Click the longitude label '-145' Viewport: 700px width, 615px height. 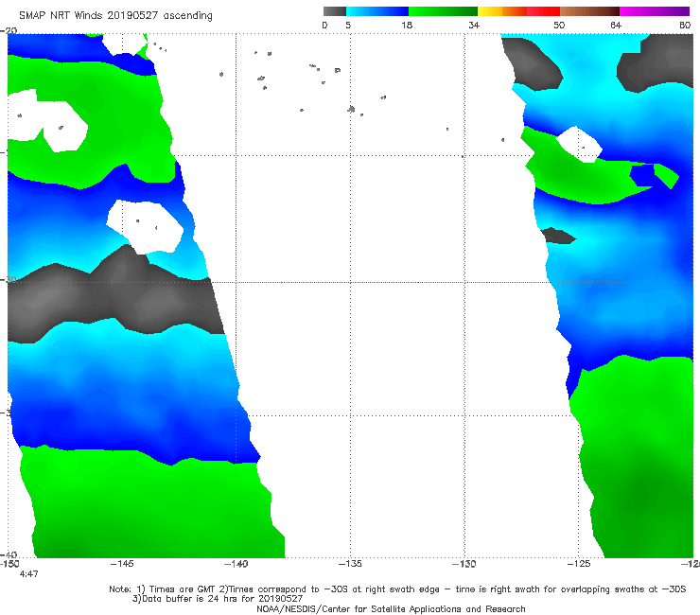(122, 564)
